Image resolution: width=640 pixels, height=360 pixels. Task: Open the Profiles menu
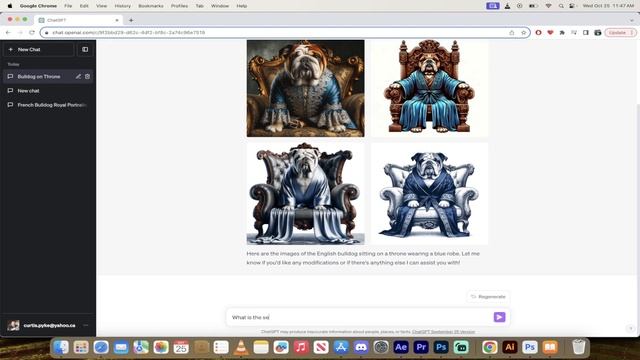click(x=179, y=6)
